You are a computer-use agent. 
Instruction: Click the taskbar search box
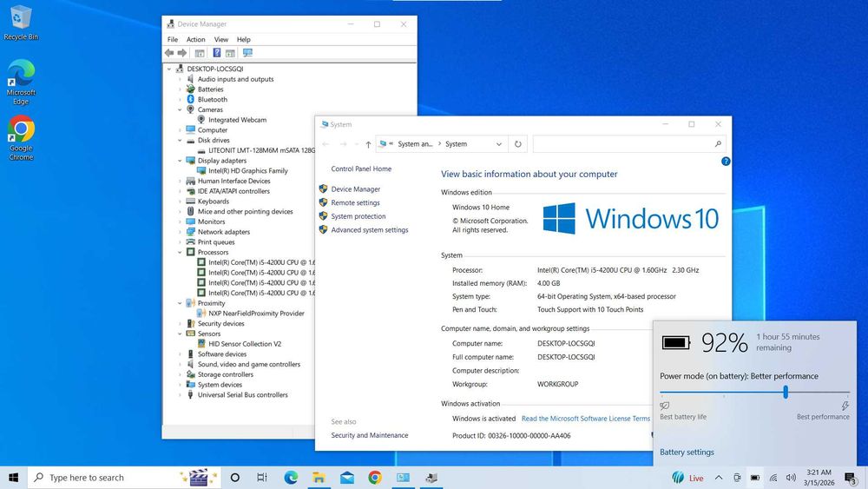[124, 478]
